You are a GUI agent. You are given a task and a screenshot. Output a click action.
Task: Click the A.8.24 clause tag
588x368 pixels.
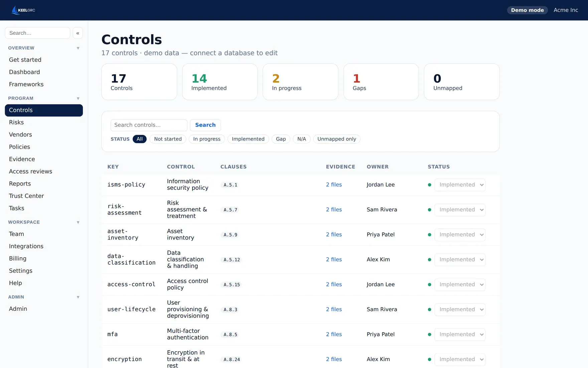232,360
